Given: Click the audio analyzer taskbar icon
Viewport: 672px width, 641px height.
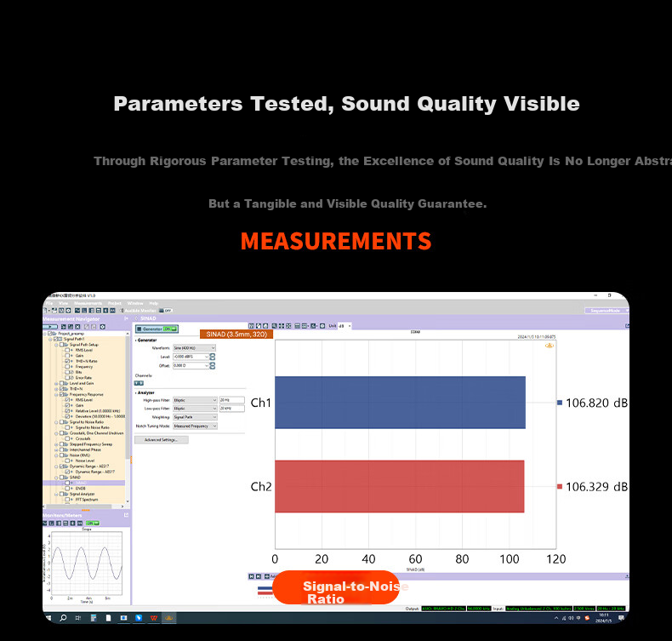Looking at the screenshot, I should 169,618.
